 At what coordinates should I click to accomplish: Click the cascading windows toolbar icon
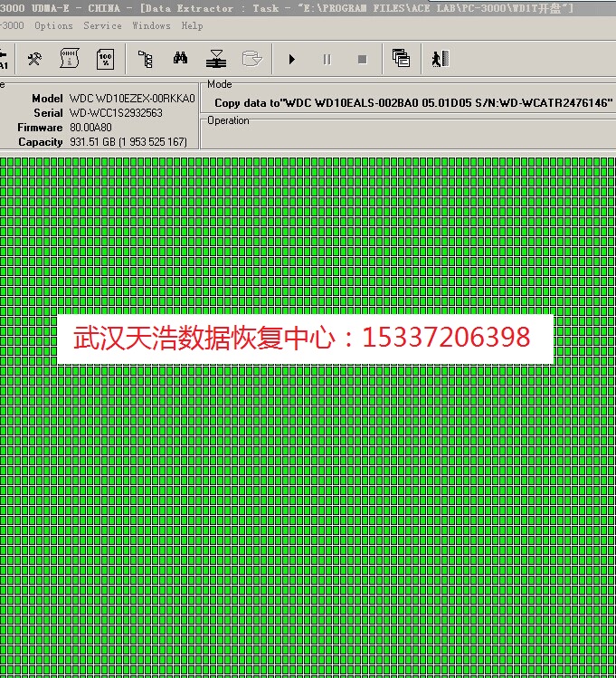click(x=401, y=60)
